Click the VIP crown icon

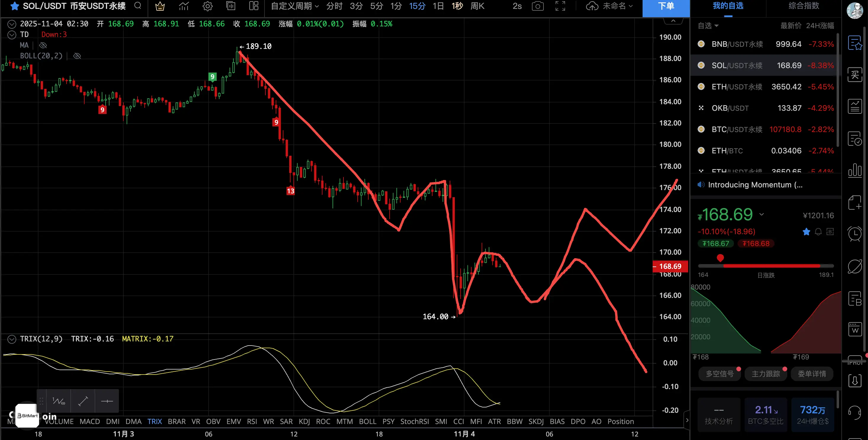click(160, 6)
